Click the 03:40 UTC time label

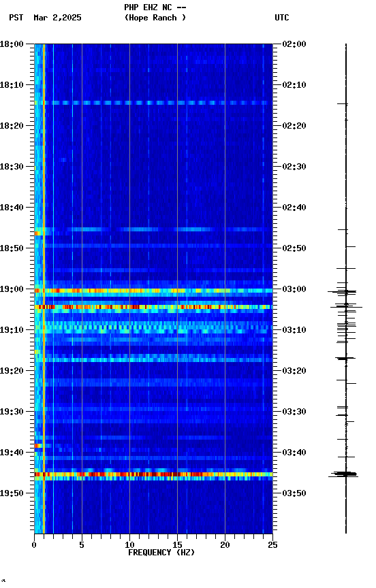[294, 453]
